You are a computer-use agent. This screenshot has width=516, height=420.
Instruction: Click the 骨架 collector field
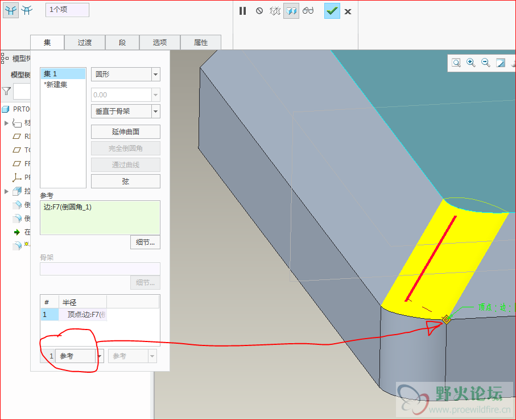100,269
